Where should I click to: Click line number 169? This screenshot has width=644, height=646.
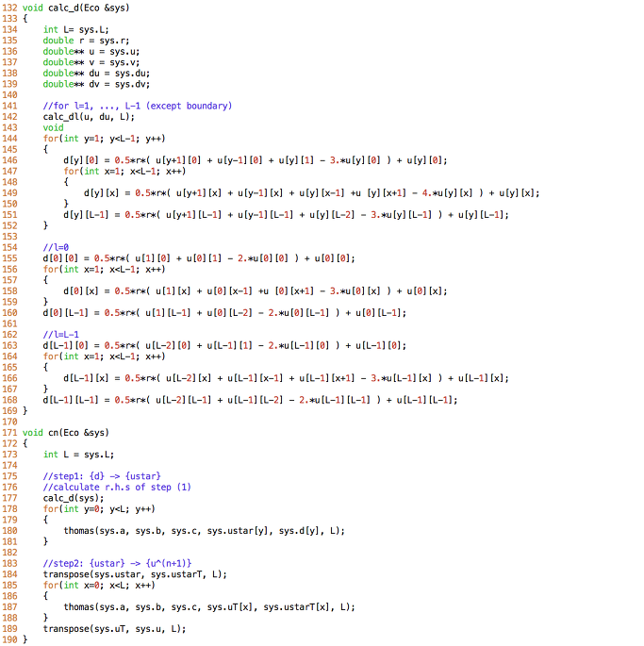9,411
